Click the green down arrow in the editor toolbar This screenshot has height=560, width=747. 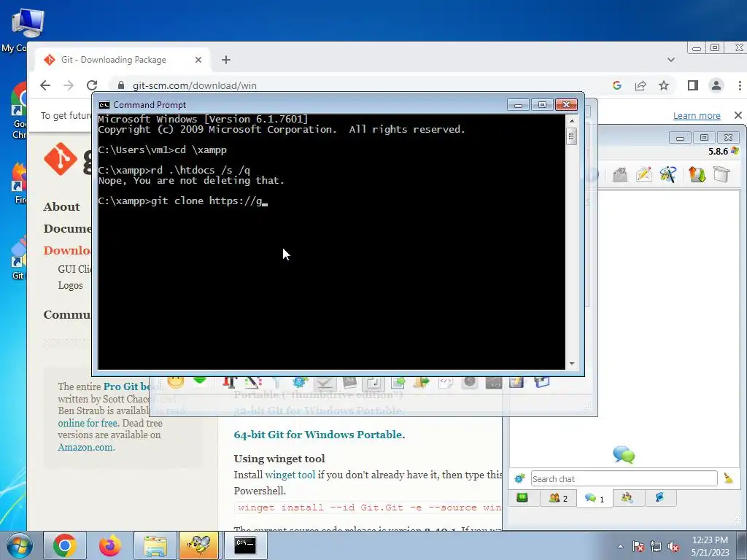[200, 380]
